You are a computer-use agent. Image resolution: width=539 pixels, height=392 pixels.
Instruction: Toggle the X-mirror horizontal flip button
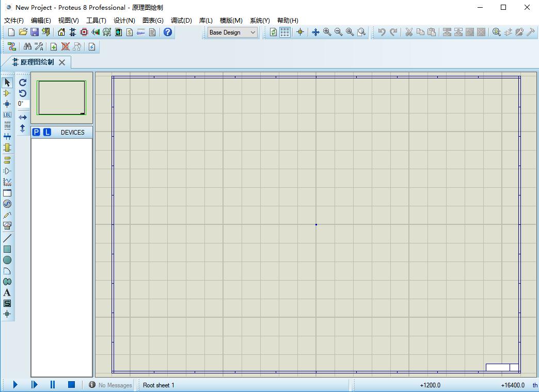tap(23, 118)
